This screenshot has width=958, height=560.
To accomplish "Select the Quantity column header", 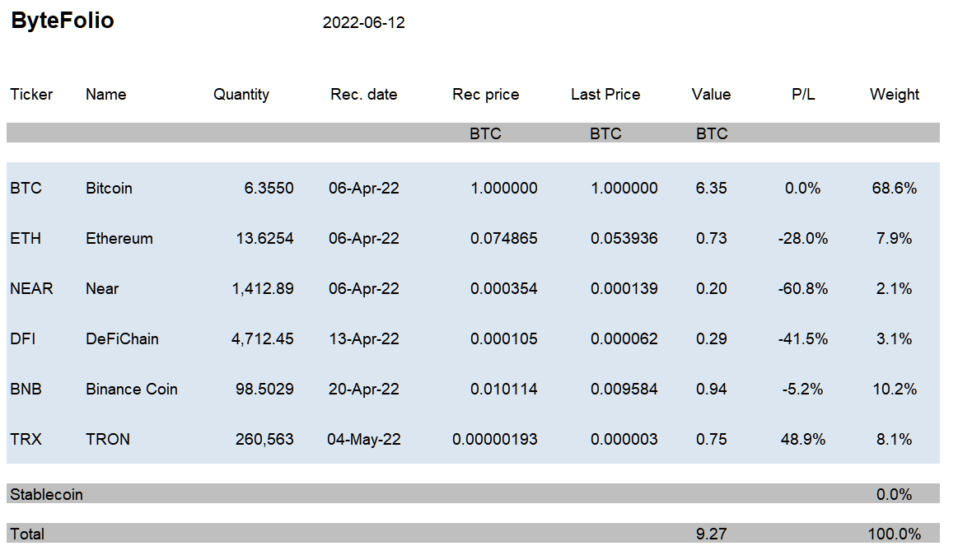I will (x=241, y=95).
